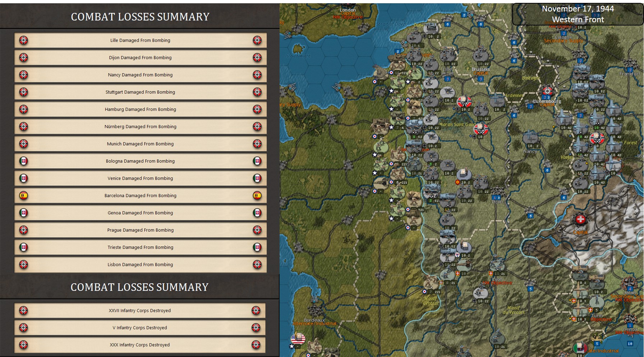Click the left flag emblem on the Lille row
Screen dimensions: 644x357
(x=23, y=40)
